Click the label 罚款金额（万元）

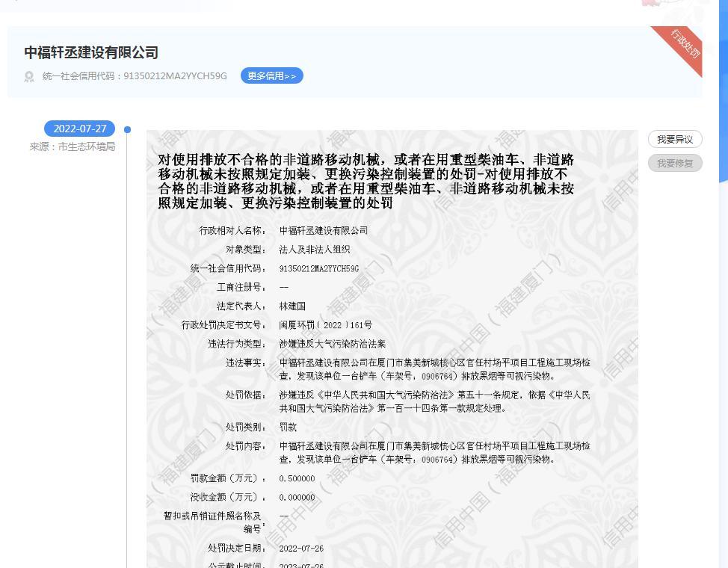pos(228,478)
